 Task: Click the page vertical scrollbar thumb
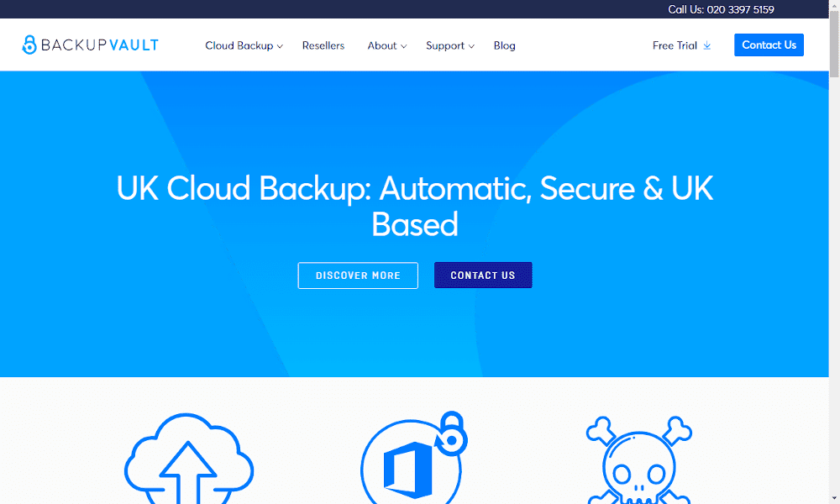coord(834,44)
